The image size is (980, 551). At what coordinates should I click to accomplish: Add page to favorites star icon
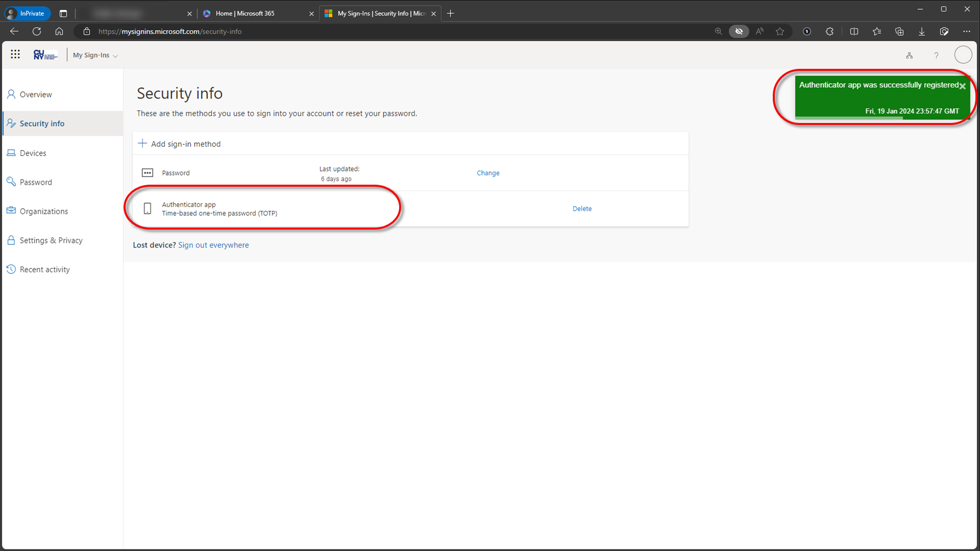780,32
